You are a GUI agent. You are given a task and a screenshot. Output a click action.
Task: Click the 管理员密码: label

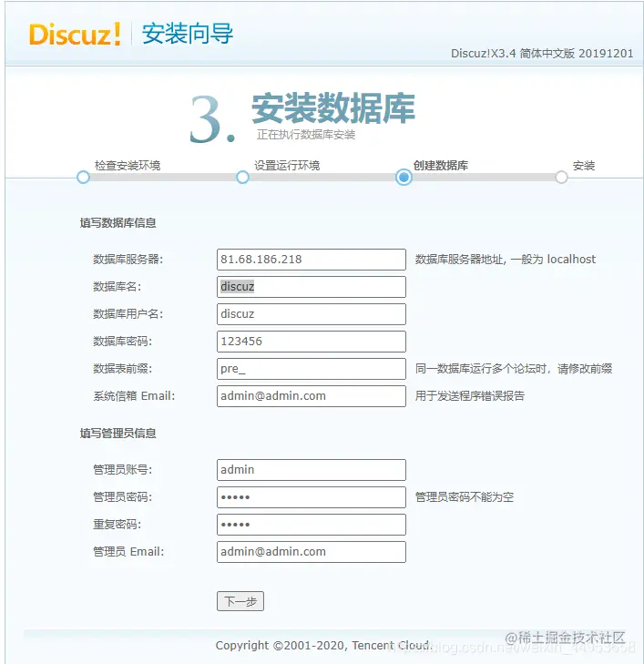click(122, 497)
